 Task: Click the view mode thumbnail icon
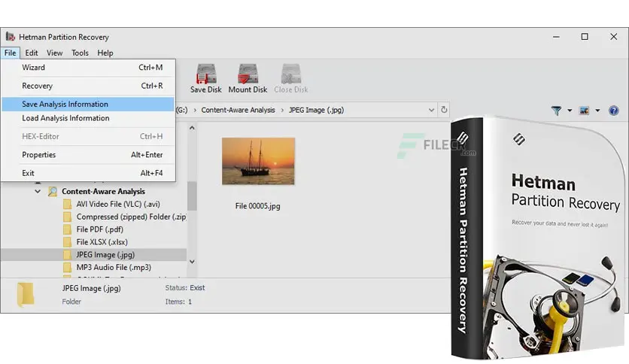pos(584,111)
